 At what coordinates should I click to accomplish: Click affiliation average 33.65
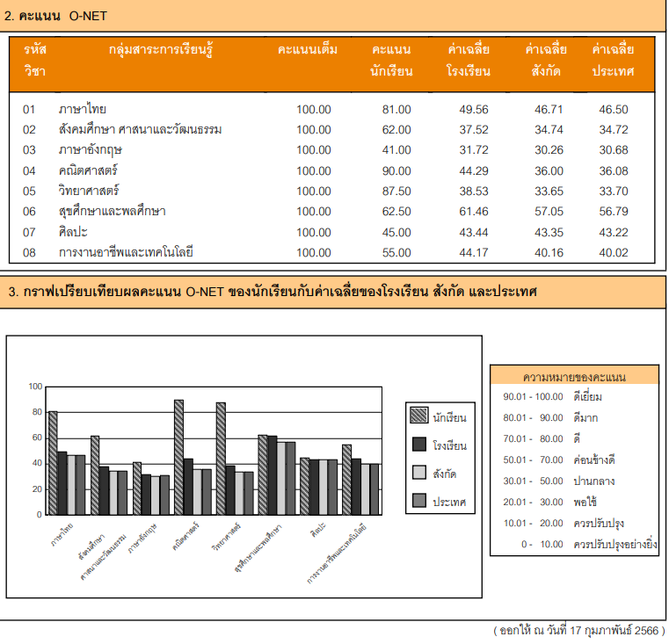(x=549, y=191)
